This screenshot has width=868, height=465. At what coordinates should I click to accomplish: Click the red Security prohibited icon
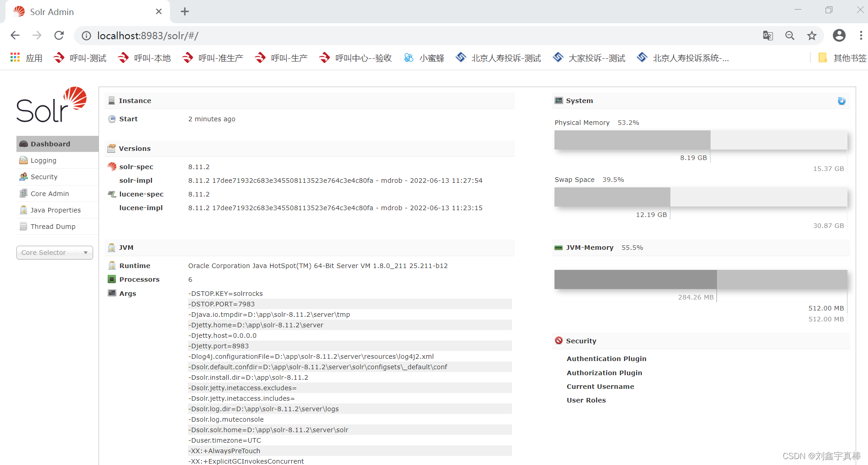[x=559, y=340]
